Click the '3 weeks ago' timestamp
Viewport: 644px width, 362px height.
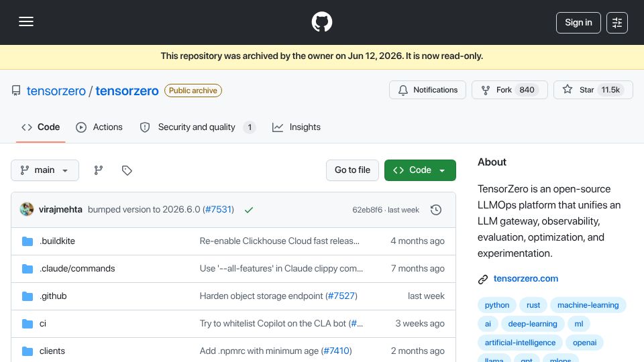pos(420,323)
